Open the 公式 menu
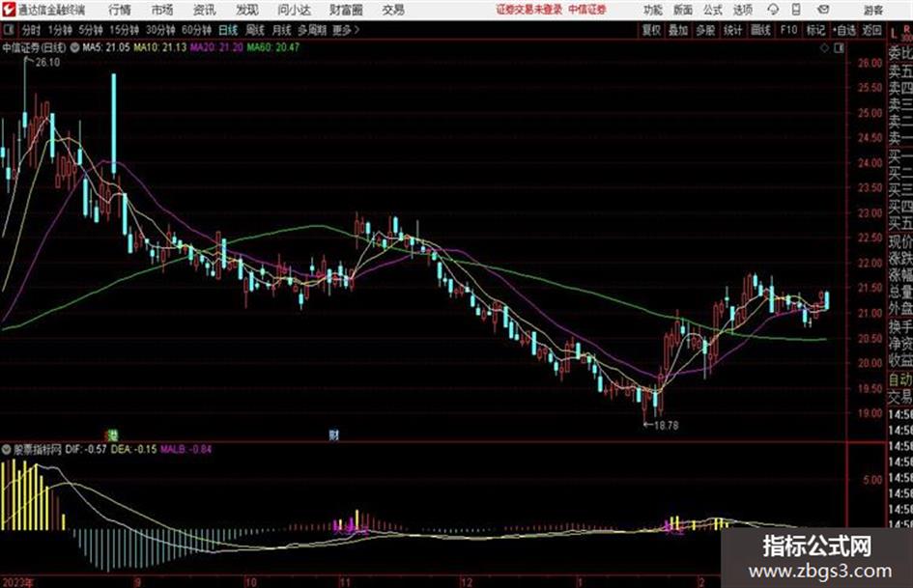The image size is (913, 588). [x=713, y=10]
